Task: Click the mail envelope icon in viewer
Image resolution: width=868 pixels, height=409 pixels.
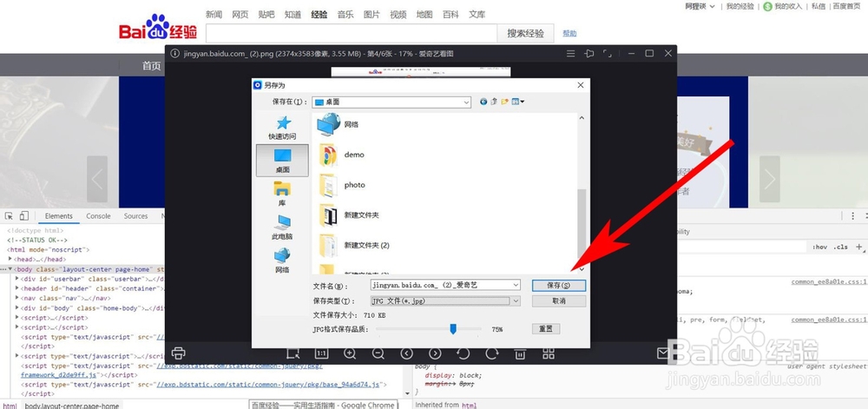Action: (662, 353)
